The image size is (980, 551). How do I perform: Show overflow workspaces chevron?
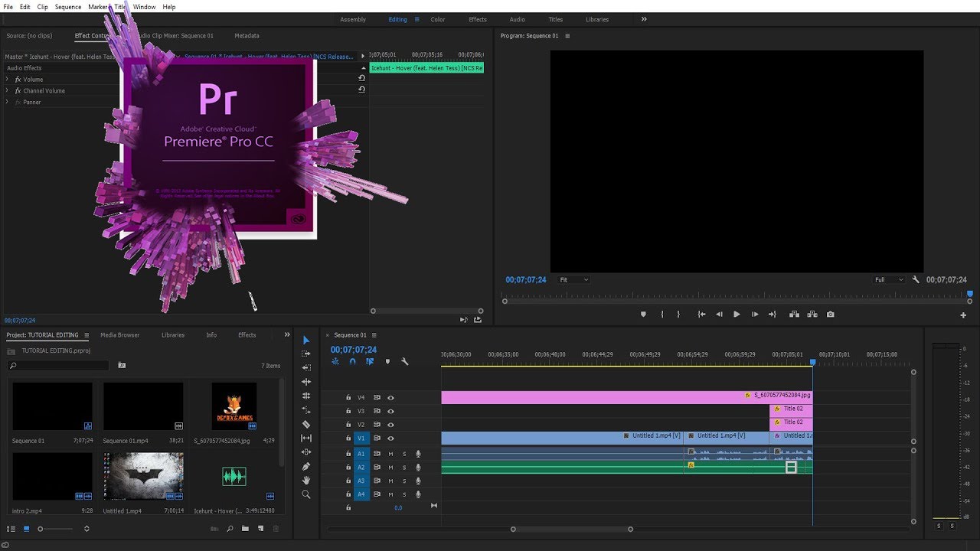click(644, 19)
